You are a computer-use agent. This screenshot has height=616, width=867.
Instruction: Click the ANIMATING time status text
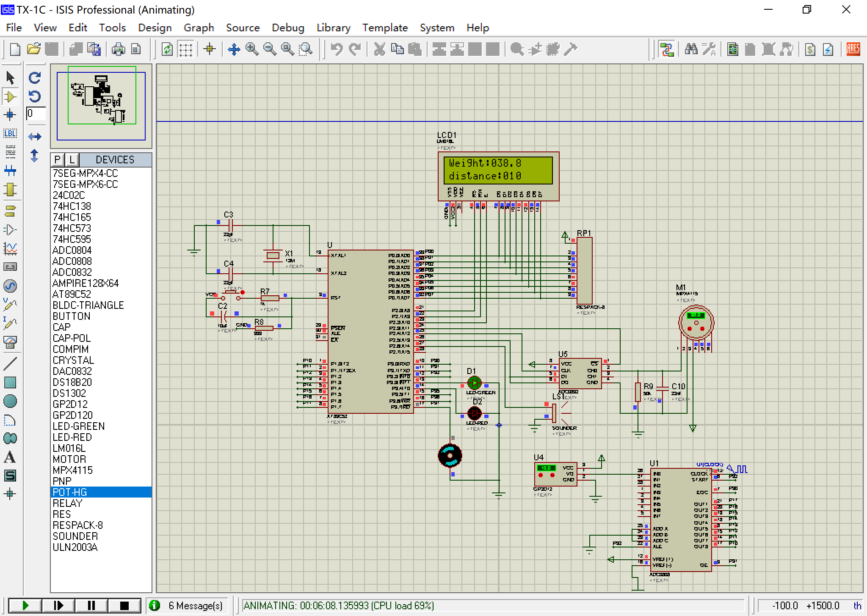(339, 605)
